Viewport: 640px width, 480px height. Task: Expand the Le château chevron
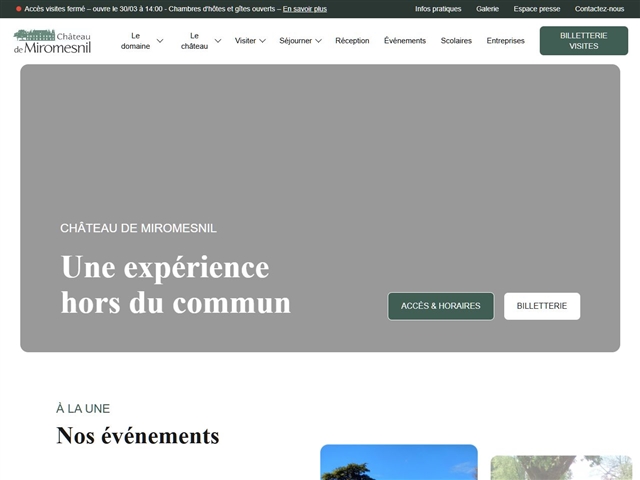click(218, 41)
